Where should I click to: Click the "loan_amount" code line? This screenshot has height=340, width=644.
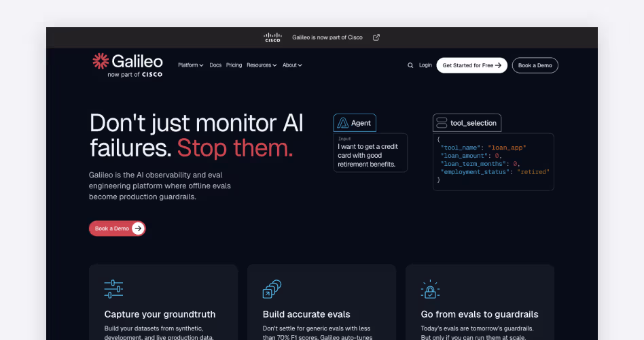coord(471,156)
